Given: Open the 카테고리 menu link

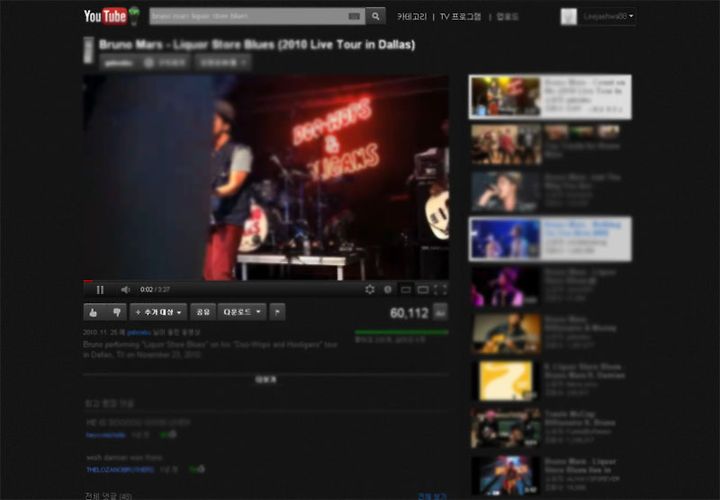Looking at the screenshot, I should coord(412,17).
